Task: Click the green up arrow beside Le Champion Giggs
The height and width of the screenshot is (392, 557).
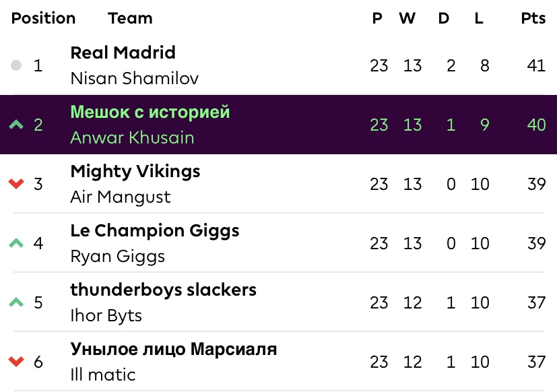Action: (16, 243)
